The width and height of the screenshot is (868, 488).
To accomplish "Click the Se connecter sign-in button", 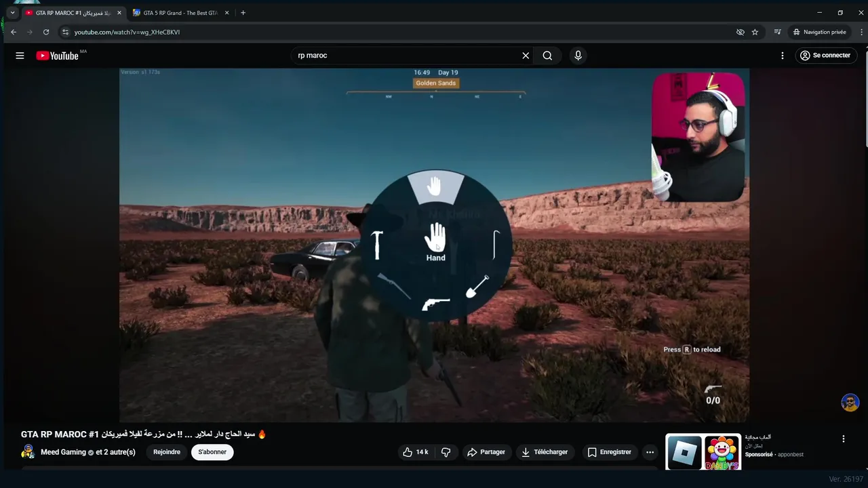I will tap(826, 56).
